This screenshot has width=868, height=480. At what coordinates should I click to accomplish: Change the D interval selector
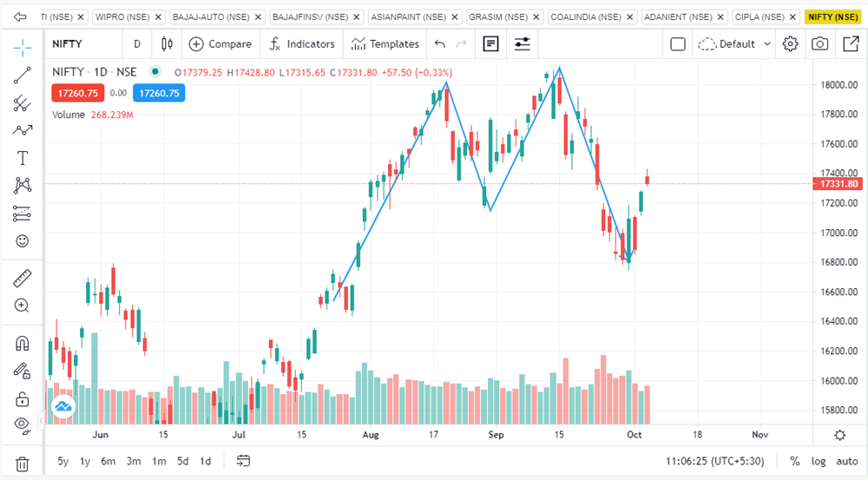point(137,43)
